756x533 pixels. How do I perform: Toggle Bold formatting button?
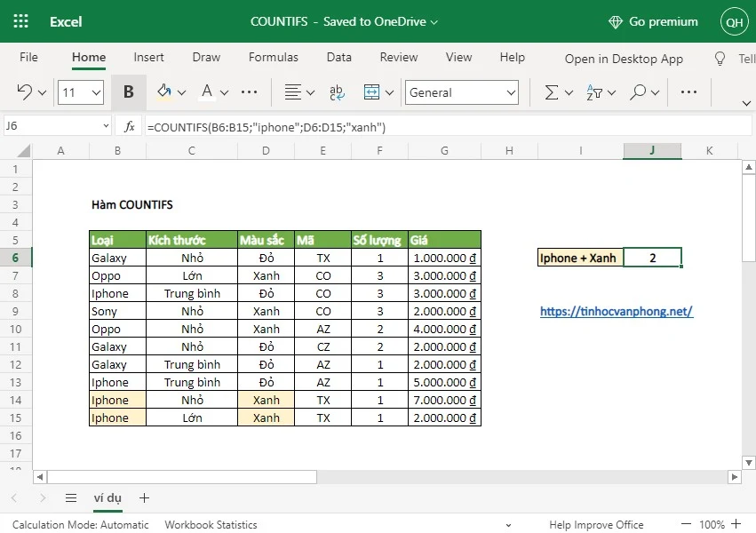[x=128, y=91]
